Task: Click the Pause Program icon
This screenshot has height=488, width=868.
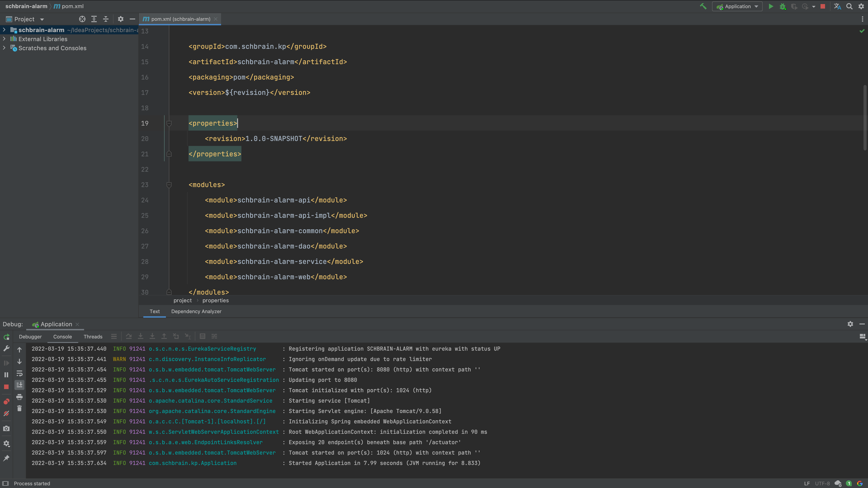Action: click(6, 375)
